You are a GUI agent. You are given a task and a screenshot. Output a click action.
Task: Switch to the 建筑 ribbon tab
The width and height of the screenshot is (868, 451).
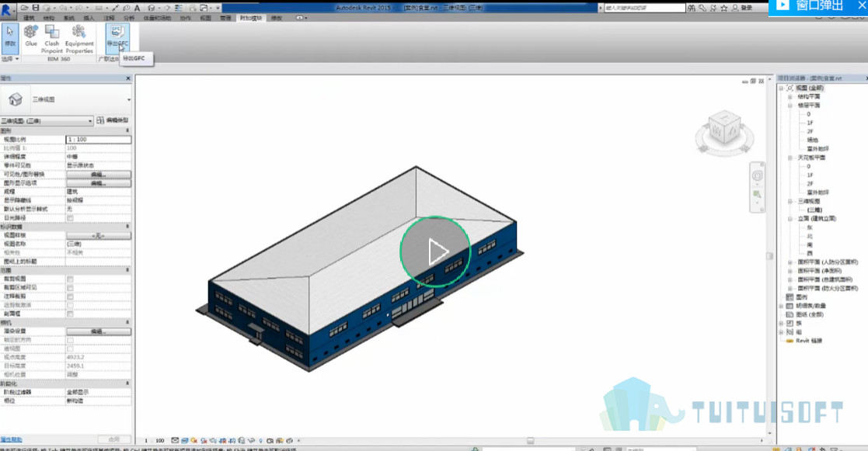click(28, 18)
